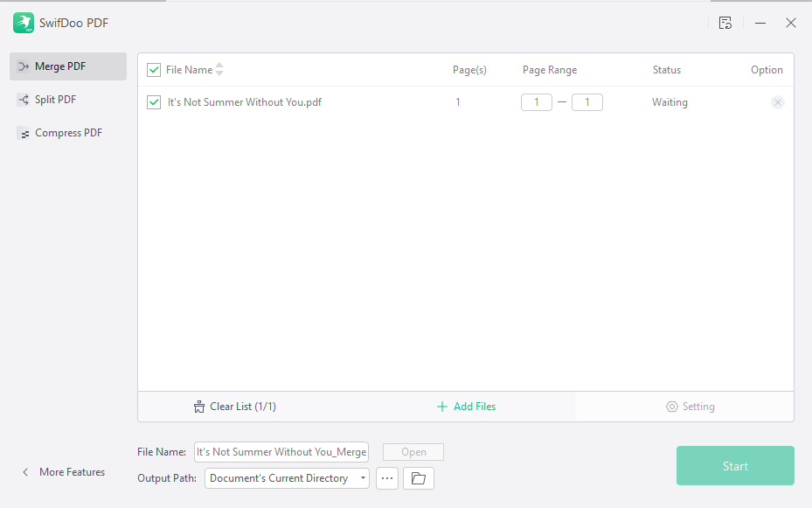Screen dimensions: 812x508
Task: Click the back arrow beside More Features
Action: click(25, 472)
